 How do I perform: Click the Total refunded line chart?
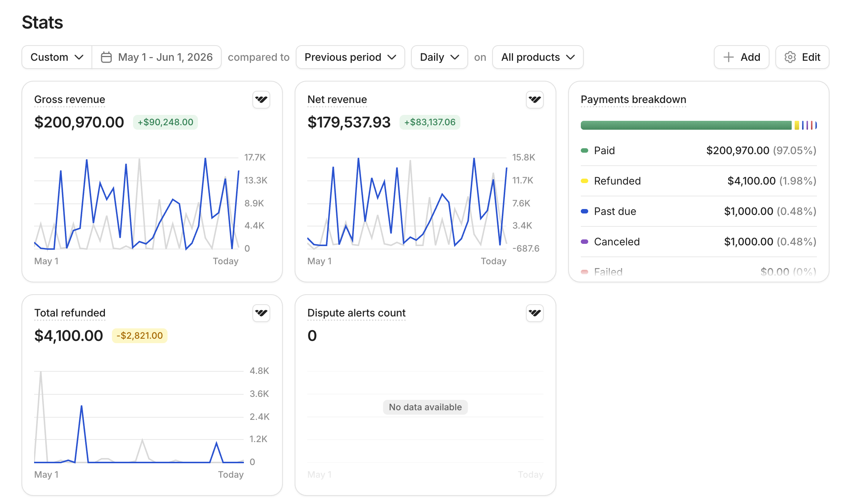[x=139, y=417]
